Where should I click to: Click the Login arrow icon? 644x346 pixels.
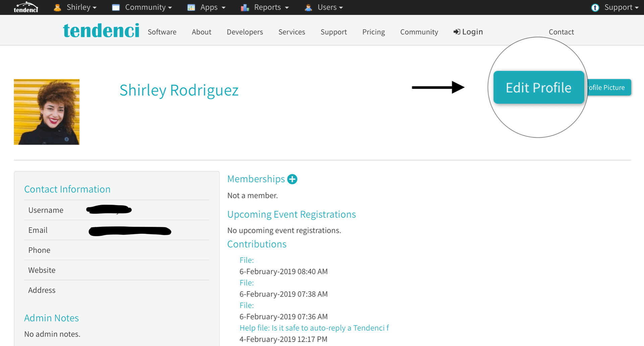click(x=457, y=32)
